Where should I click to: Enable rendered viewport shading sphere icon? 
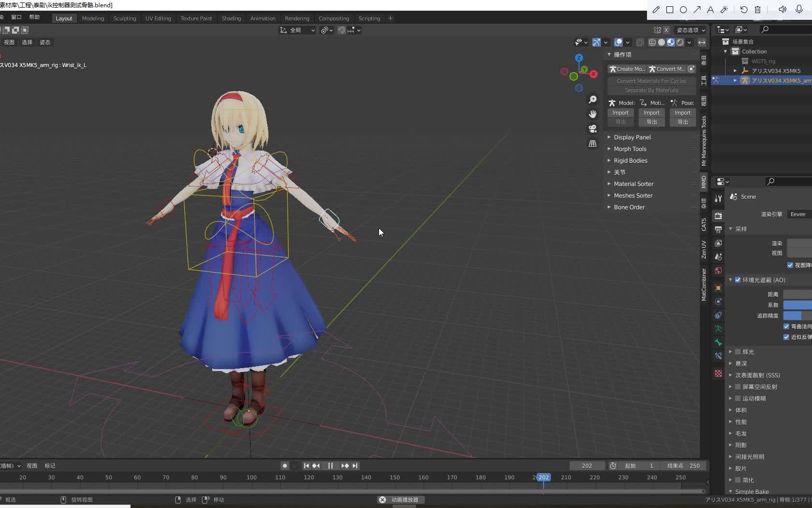point(681,42)
